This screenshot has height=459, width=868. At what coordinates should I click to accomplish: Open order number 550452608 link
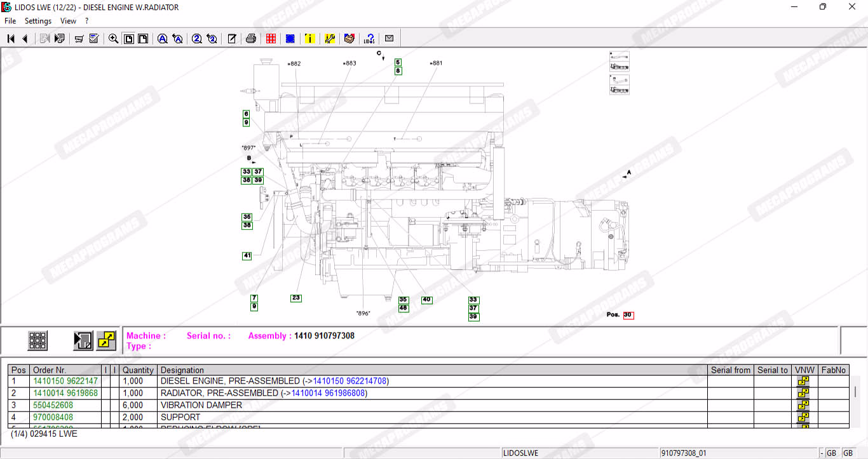tap(53, 405)
